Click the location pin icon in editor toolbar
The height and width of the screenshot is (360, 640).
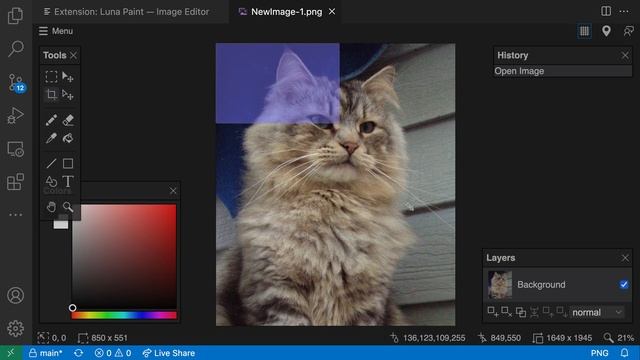(606, 31)
